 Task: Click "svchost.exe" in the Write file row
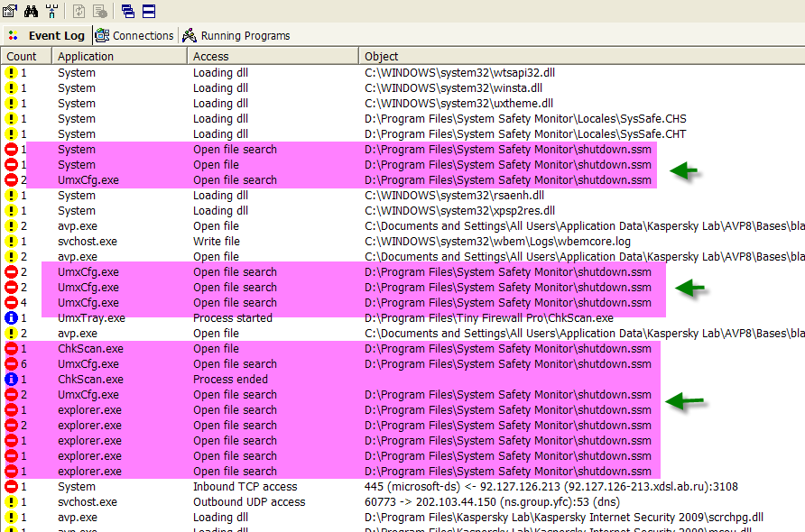pos(88,242)
